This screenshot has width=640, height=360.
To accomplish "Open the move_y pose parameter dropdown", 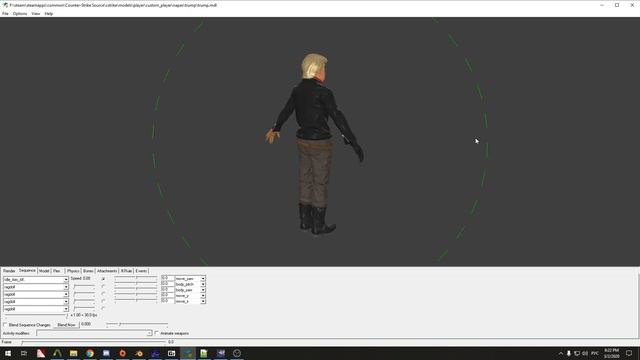I will coord(203,296).
